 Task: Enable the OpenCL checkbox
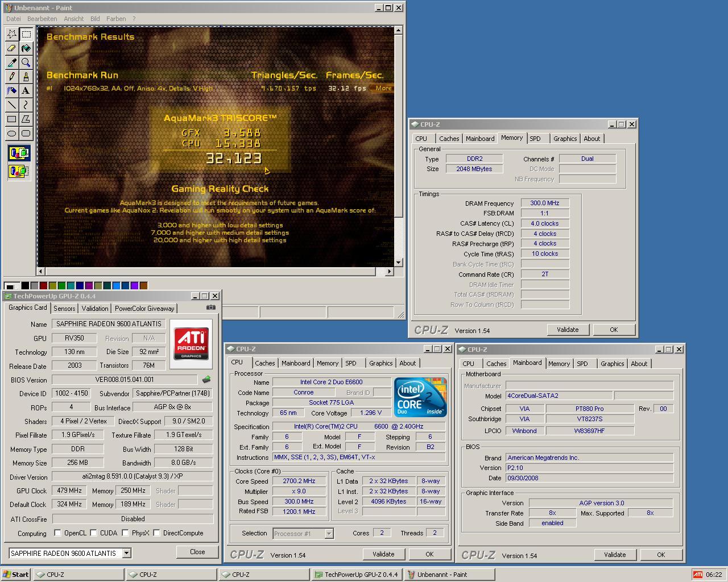click(57, 533)
